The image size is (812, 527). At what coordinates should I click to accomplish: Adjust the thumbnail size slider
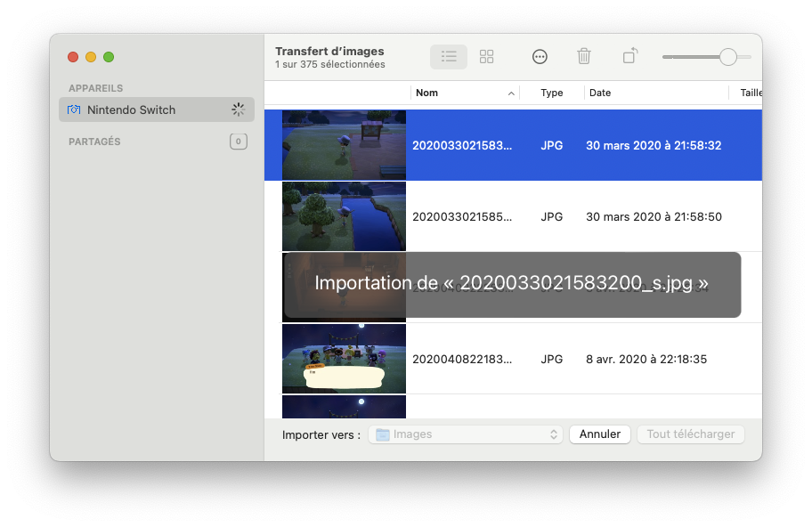[727, 57]
